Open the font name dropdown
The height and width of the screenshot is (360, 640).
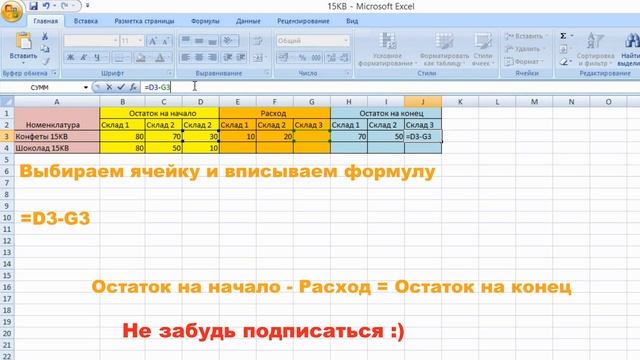tap(116, 41)
